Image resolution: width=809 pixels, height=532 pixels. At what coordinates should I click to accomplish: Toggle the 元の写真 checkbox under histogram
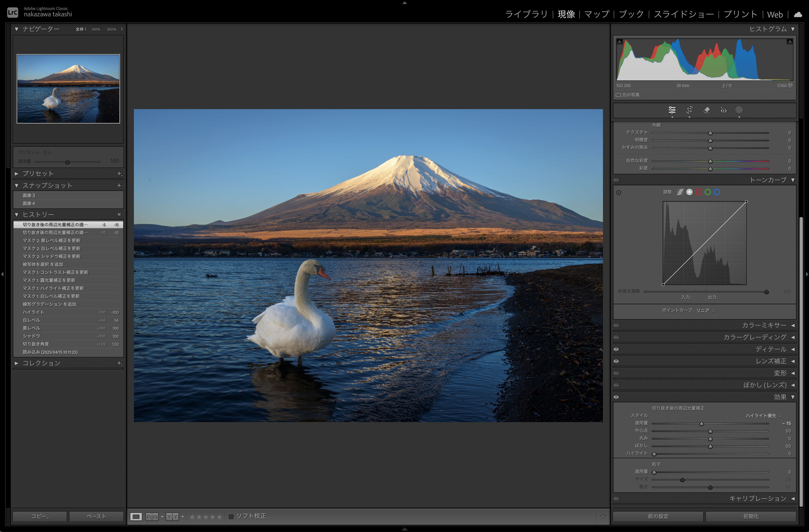[618, 95]
